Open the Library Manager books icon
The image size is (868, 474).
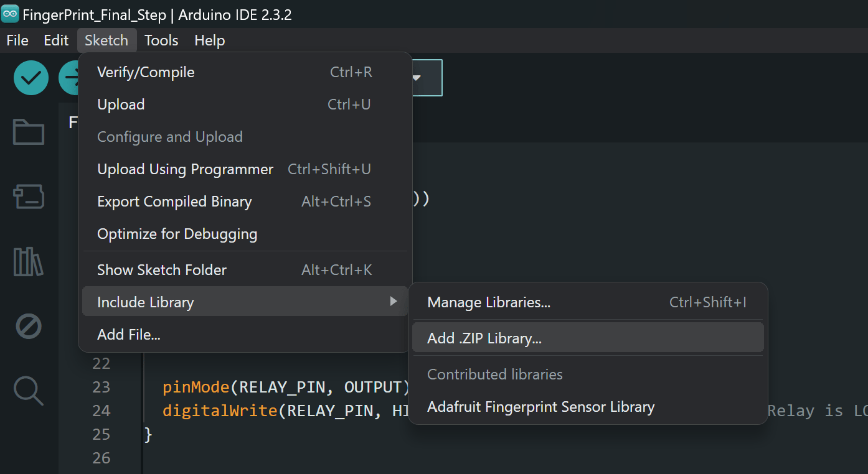29,261
